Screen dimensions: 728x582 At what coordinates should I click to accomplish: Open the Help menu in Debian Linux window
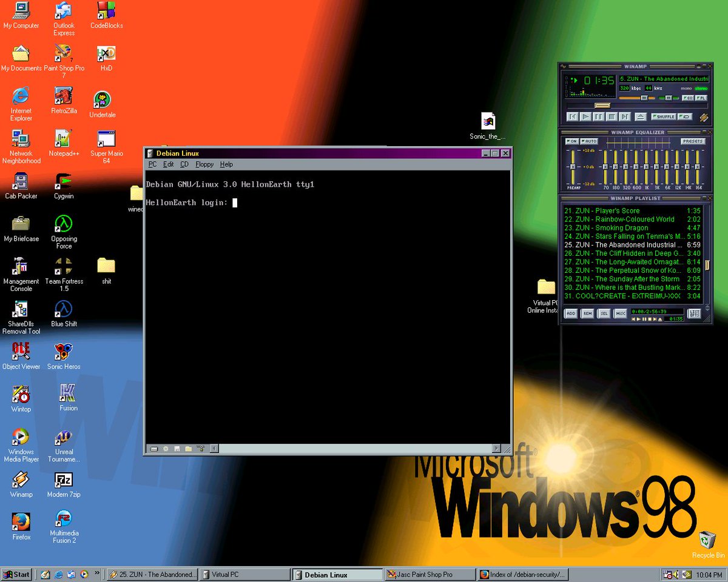[x=226, y=164]
